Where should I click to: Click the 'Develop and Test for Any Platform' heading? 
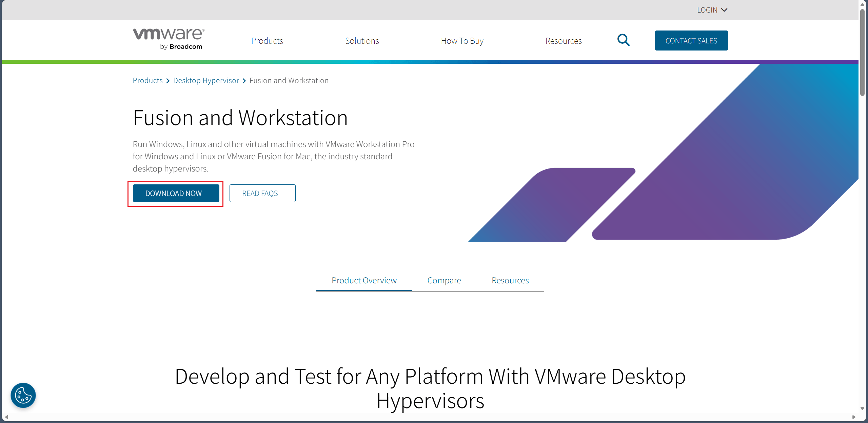coord(430,388)
